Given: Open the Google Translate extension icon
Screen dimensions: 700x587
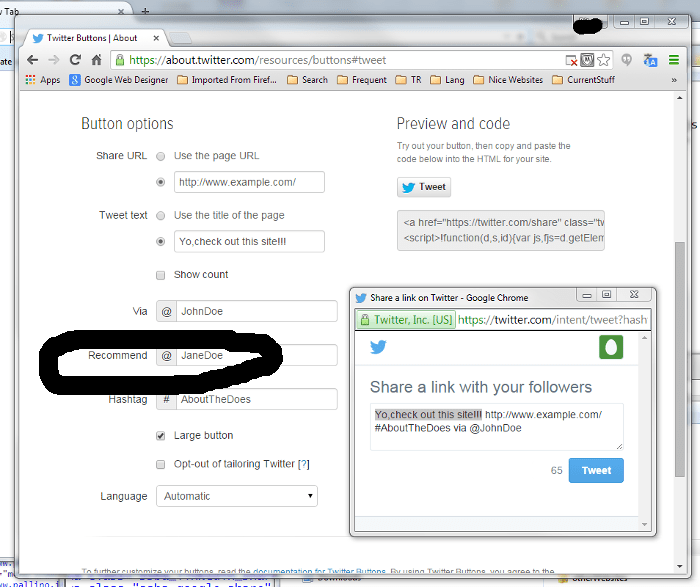Looking at the screenshot, I should coord(650,60).
